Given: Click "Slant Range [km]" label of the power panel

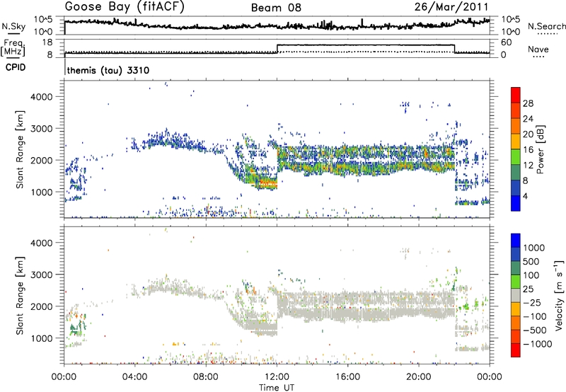Looking at the screenshot, I should 20,149.
